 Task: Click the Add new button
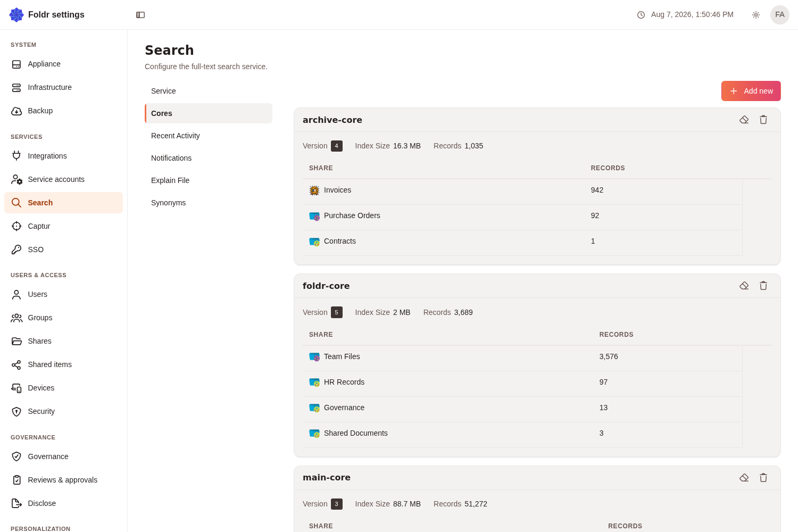point(751,91)
